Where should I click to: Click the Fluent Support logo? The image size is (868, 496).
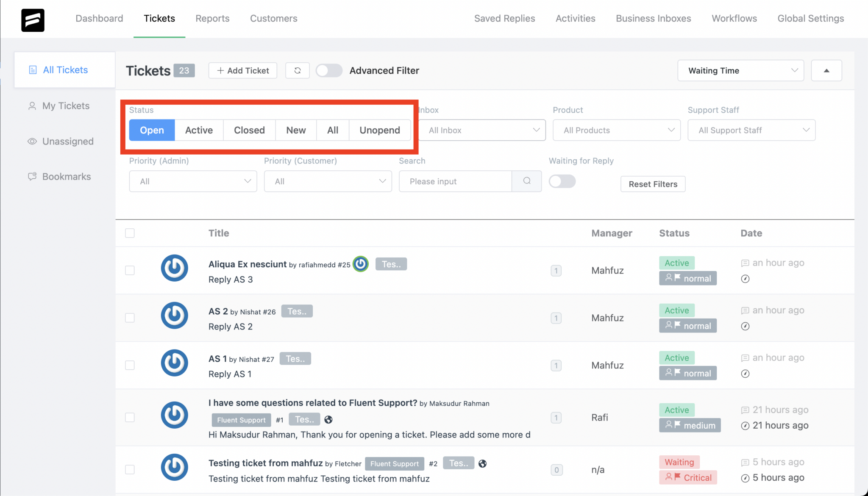tap(33, 19)
